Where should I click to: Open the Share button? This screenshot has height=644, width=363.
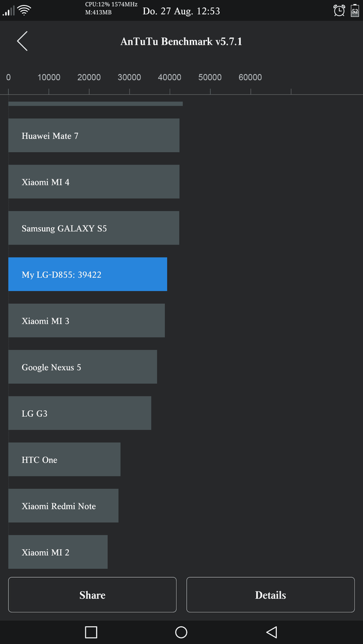[x=92, y=595]
